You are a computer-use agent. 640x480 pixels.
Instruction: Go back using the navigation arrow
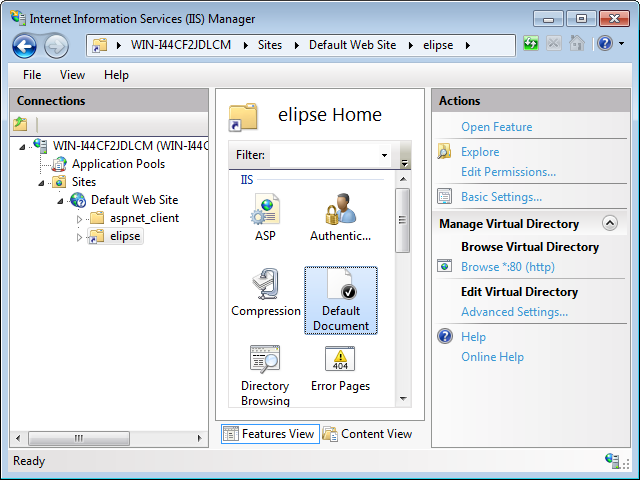coord(24,46)
